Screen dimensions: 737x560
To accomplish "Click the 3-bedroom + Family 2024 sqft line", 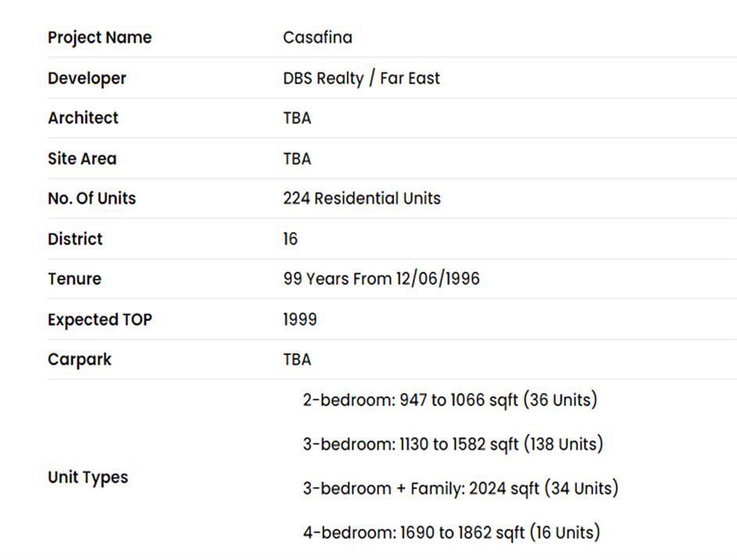I will pos(460,488).
